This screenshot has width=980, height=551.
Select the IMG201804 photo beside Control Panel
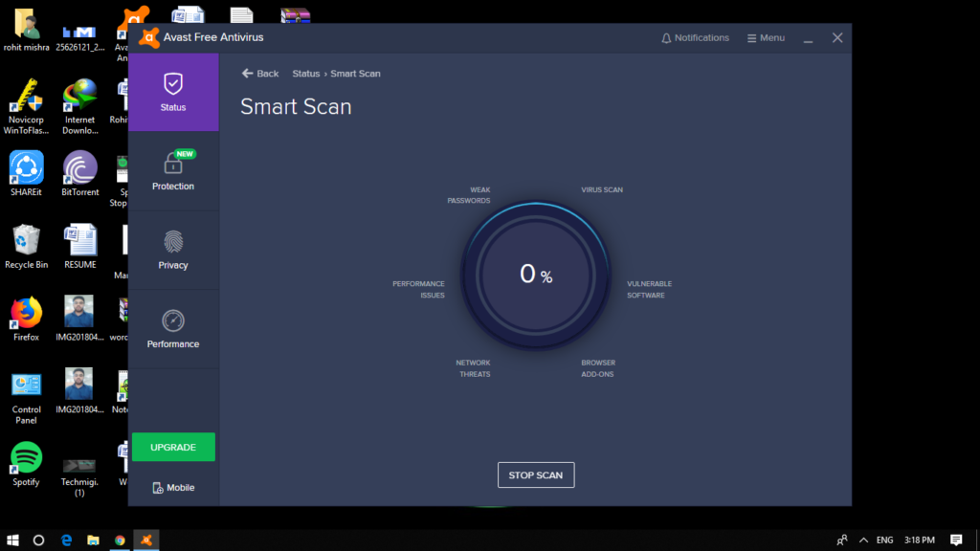click(x=79, y=391)
